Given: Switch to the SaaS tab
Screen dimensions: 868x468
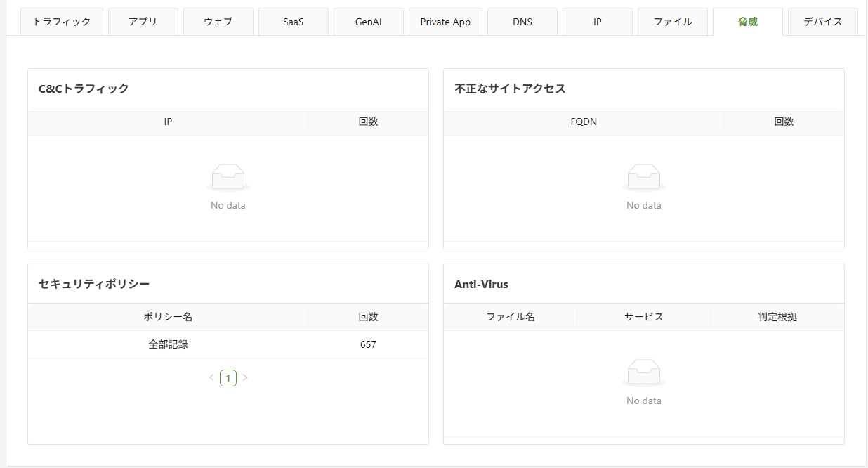Looking at the screenshot, I should coord(294,22).
